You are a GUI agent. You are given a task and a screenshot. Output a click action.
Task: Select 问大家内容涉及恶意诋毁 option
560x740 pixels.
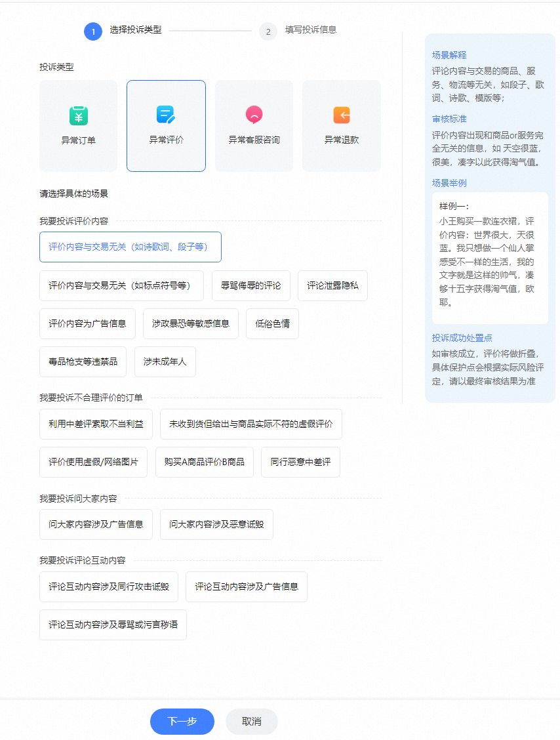pos(216,524)
